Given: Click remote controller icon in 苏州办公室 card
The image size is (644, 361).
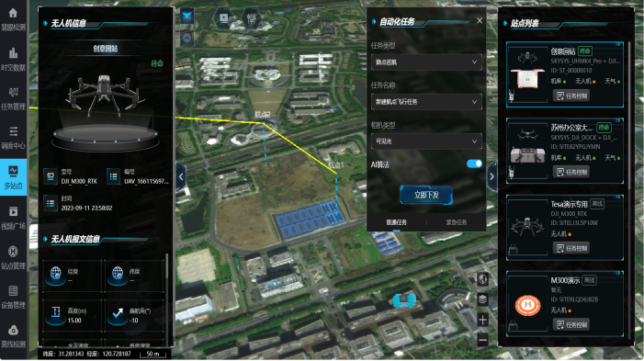Looking at the screenshot, I should coord(512,172).
